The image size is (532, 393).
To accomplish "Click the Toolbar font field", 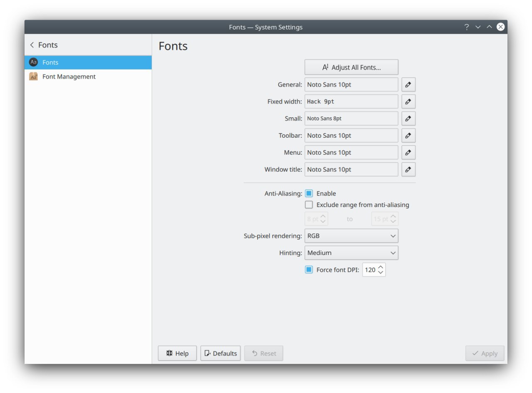I will [x=351, y=136].
